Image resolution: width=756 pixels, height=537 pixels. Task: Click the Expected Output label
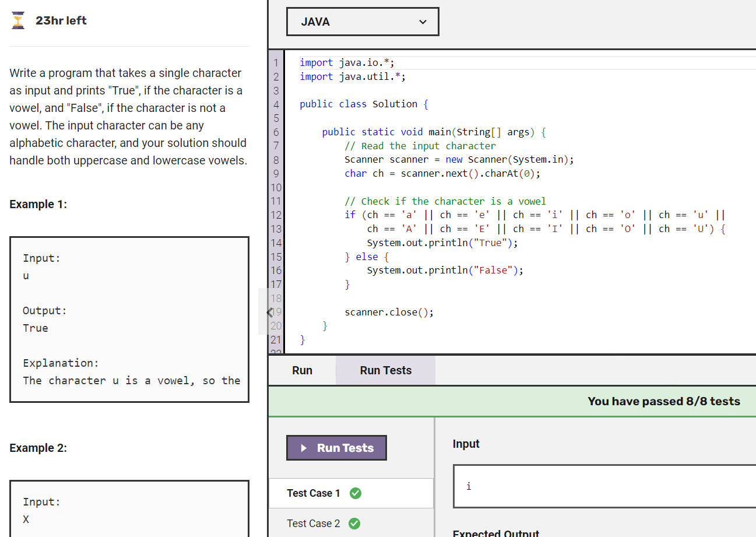495,533
